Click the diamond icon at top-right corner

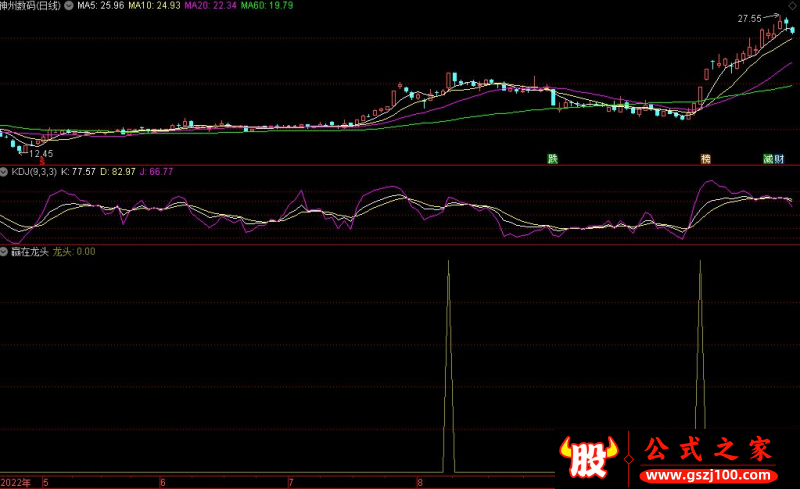coord(792,7)
